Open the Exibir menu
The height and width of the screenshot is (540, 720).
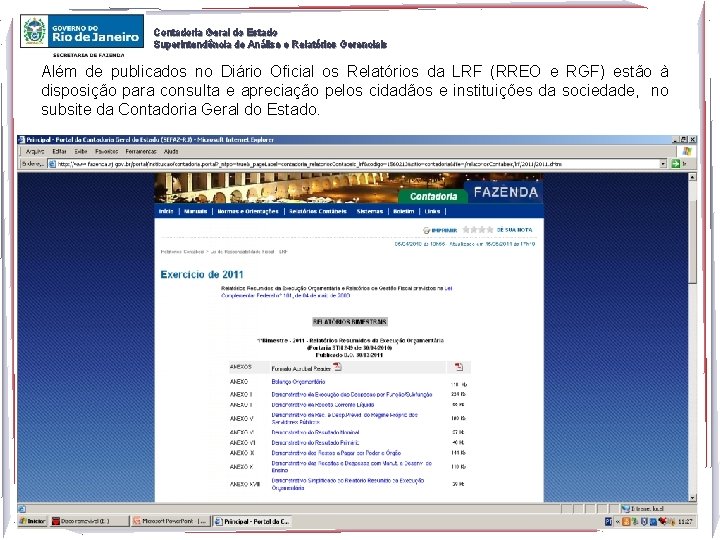(x=81, y=152)
